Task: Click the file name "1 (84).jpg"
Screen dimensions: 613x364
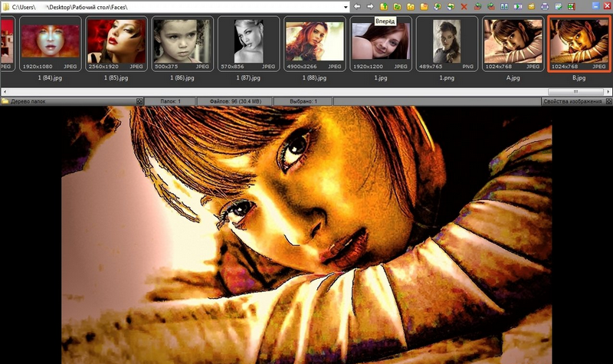Action: coord(50,78)
